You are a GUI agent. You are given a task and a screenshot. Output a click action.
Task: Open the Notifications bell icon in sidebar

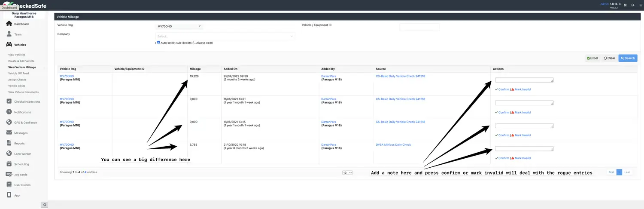pyautogui.click(x=9, y=112)
